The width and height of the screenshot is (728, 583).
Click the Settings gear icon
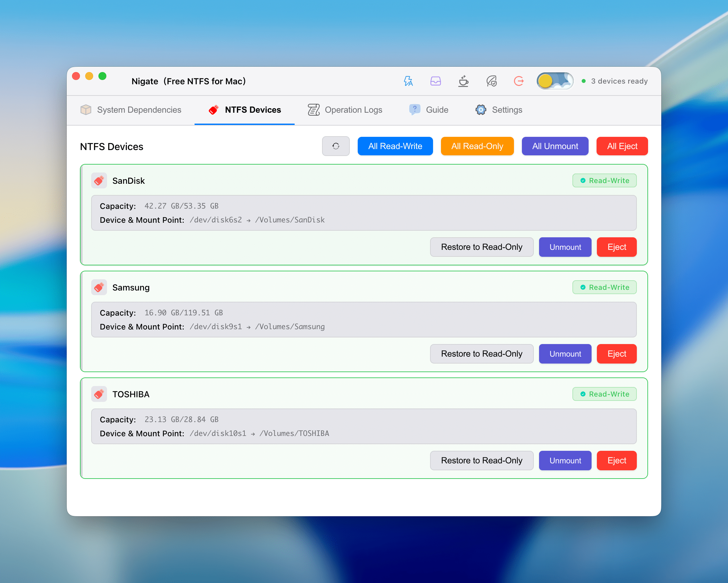point(481,110)
